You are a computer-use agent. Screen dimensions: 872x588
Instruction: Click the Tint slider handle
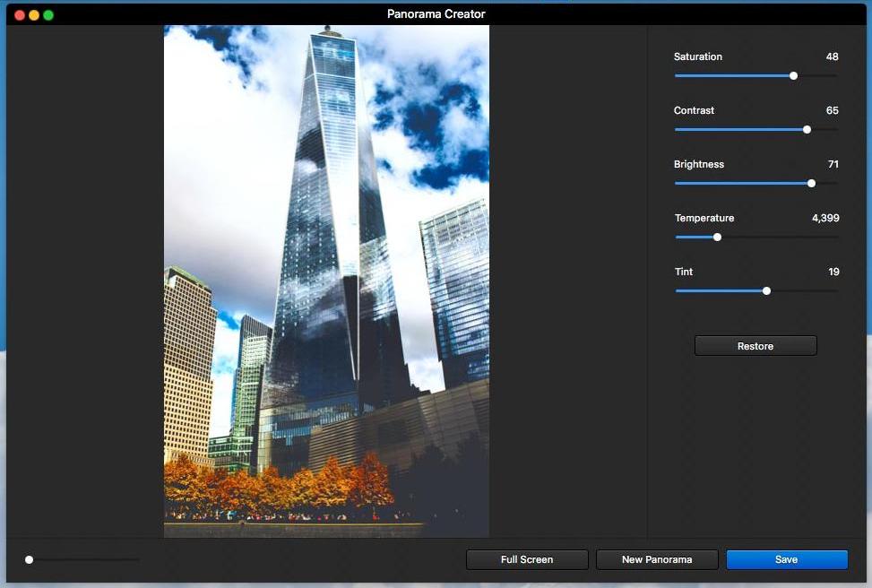click(x=766, y=291)
